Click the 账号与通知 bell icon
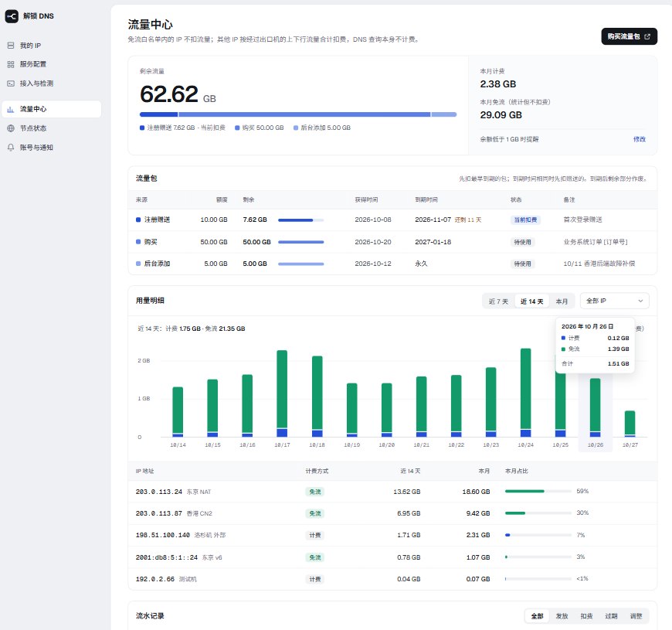 11,148
